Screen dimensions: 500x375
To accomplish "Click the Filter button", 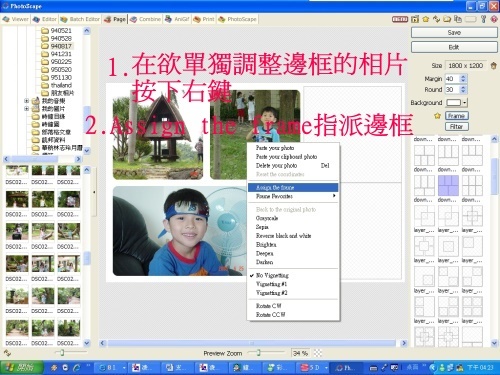I will point(457,126).
